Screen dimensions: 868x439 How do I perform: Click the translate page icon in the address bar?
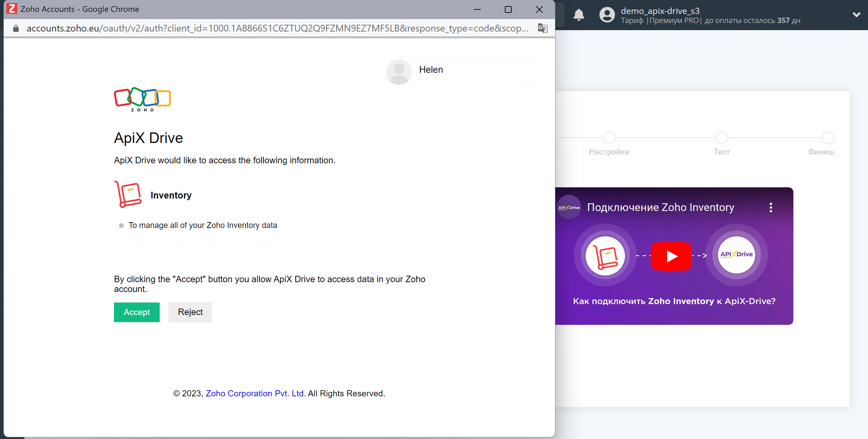tap(542, 28)
